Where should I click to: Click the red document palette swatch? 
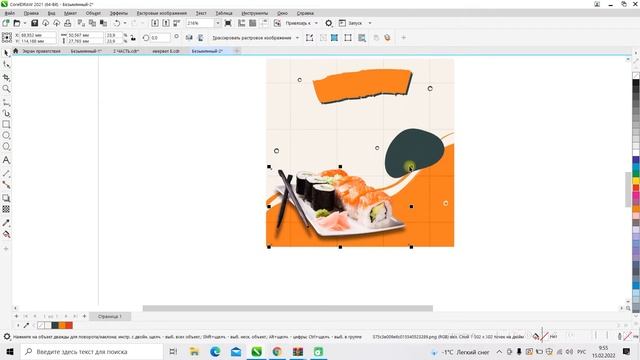[69, 325]
